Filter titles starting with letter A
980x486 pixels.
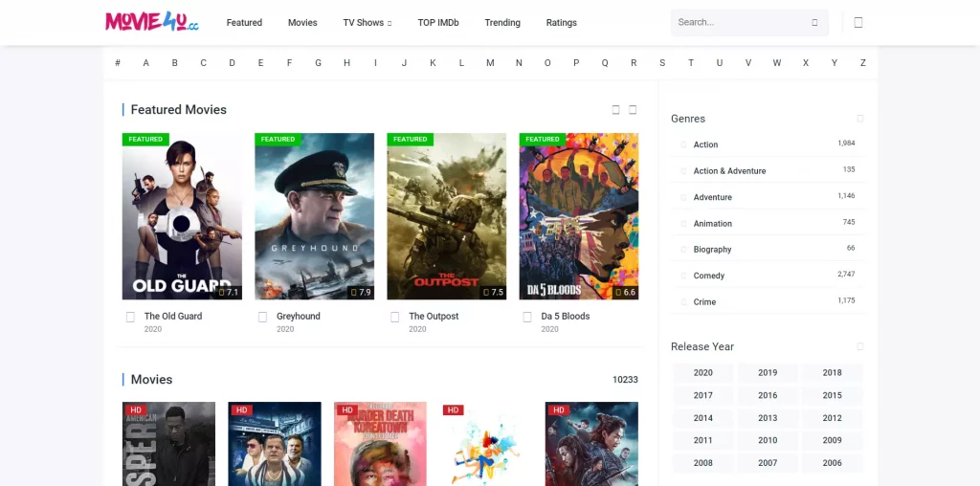coord(145,63)
